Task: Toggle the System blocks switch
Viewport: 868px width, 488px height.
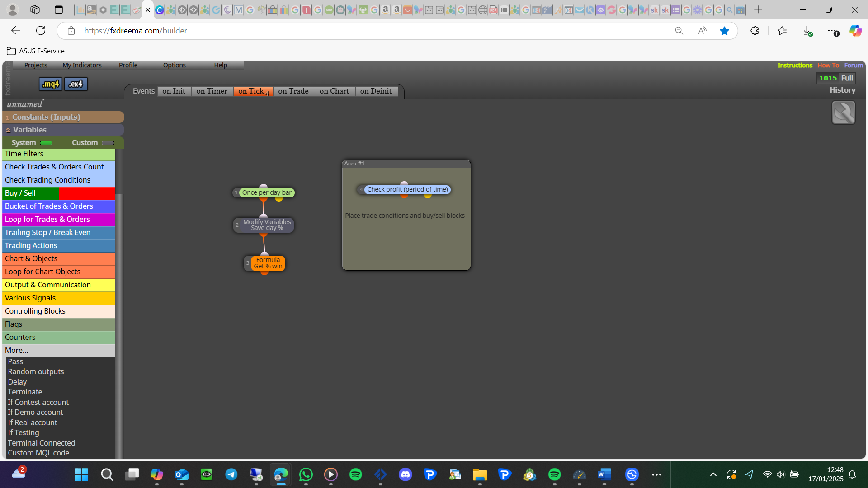Action: pyautogui.click(x=46, y=143)
